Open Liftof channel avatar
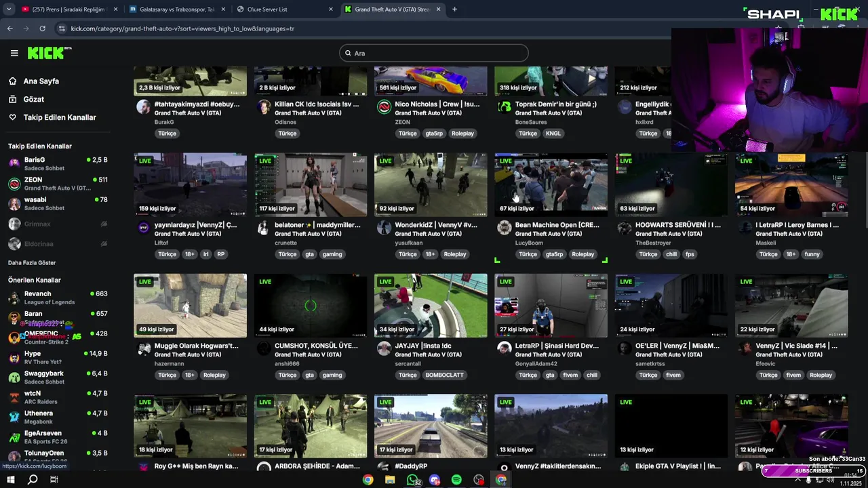Viewport: 868px width, 488px height. tap(143, 228)
